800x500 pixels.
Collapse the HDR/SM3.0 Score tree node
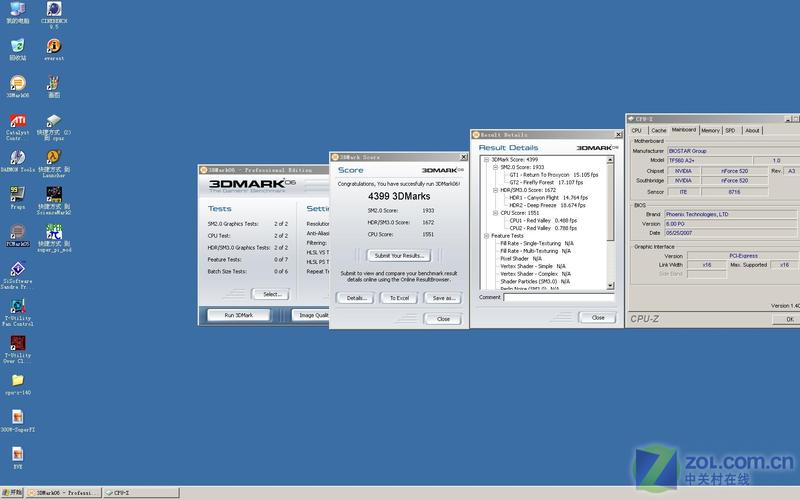coord(495,190)
